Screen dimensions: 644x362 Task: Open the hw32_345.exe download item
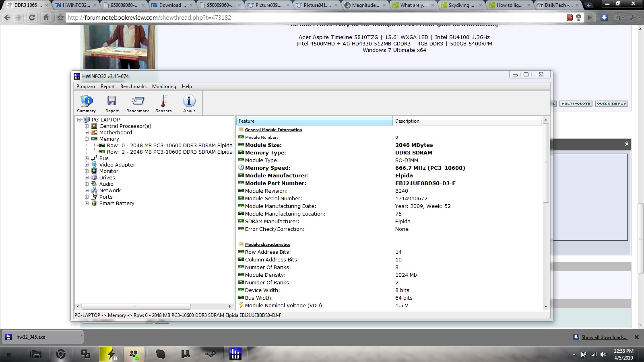click(41, 337)
